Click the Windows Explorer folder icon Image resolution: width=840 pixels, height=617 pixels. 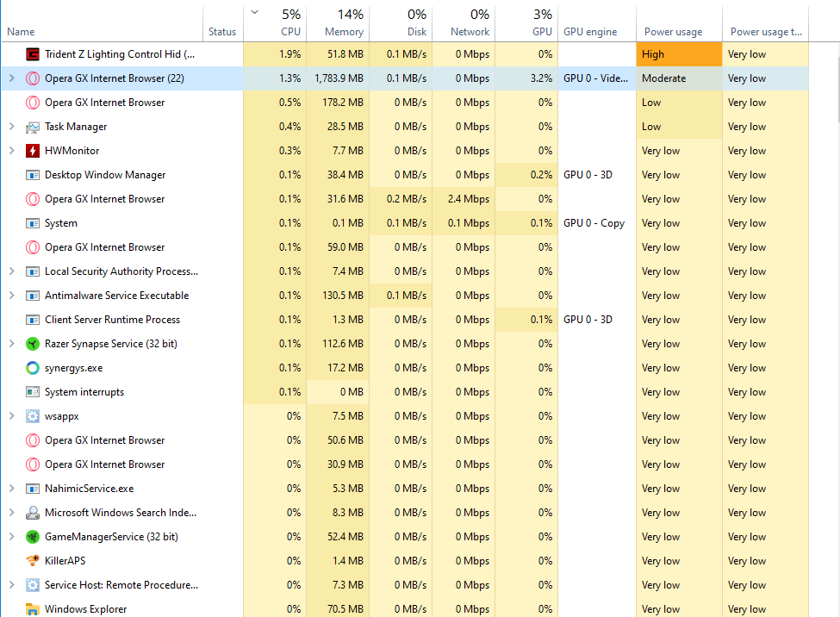click(33, 609)
